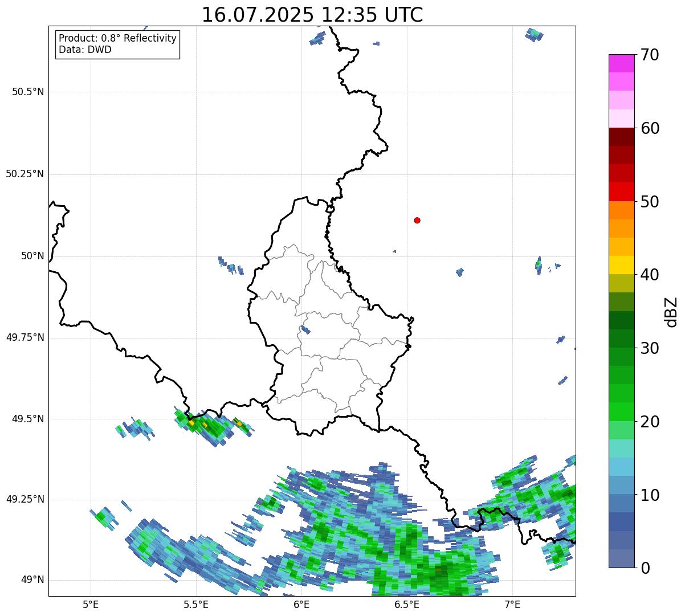Pick the orange colorbar swatch below 50

(621, 210)
